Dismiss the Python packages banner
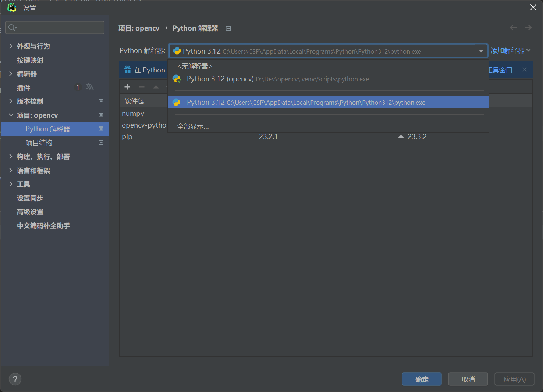This screenshot has height=392, width=543. coord(525,70)
